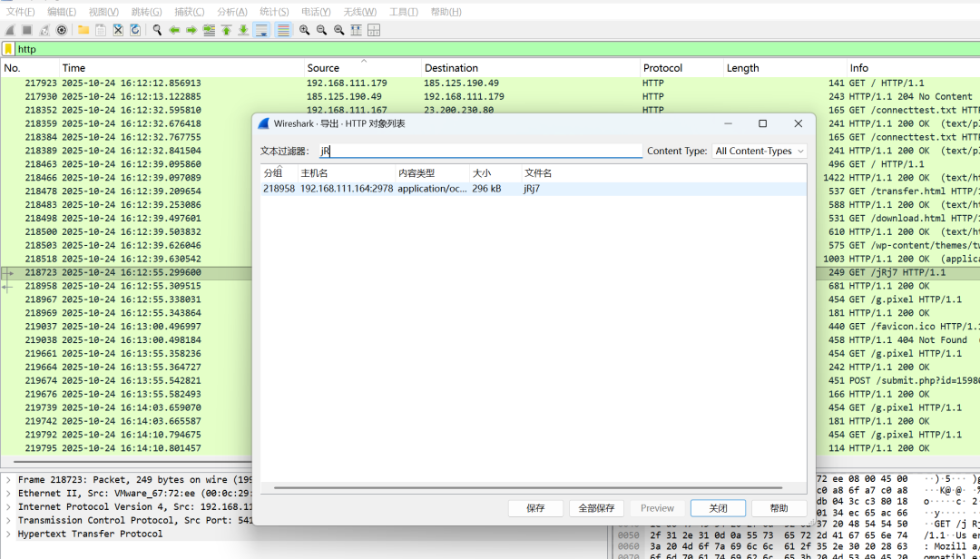980x559 pixels.
Task: Jump to the last packet arrow icon
Action: point(244,30)
